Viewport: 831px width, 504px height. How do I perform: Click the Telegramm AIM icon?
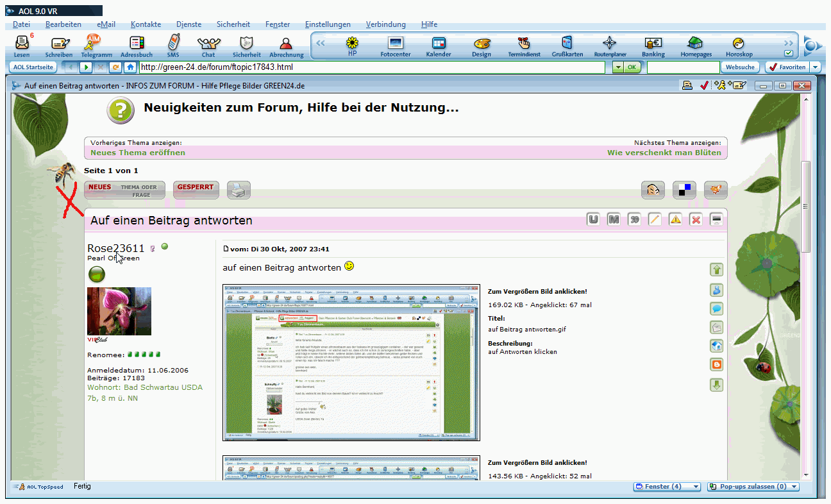click(94, 45)
